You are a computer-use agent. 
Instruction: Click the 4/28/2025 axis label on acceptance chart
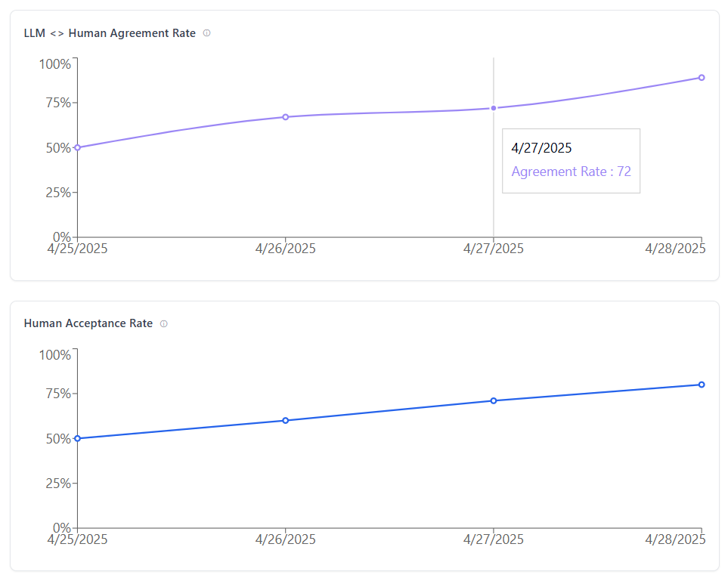pyautogui.click(x=677, y=539)
